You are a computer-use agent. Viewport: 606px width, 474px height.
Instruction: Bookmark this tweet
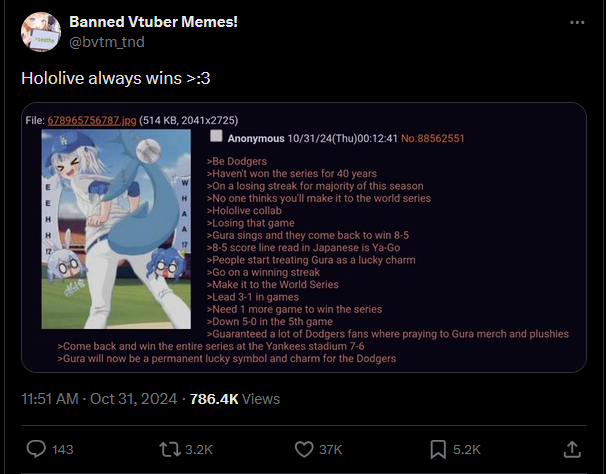coord(437,449)
